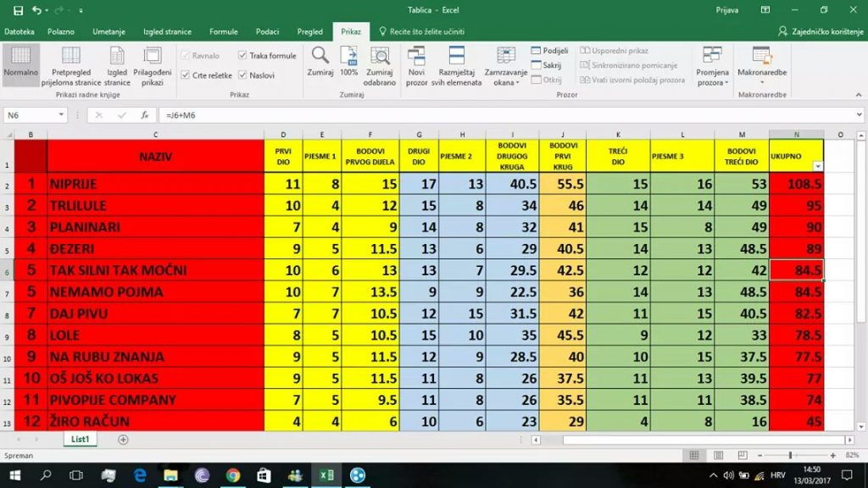
Task: Toggle the Crte rešetke checkbox
Action: coord(186,75)
